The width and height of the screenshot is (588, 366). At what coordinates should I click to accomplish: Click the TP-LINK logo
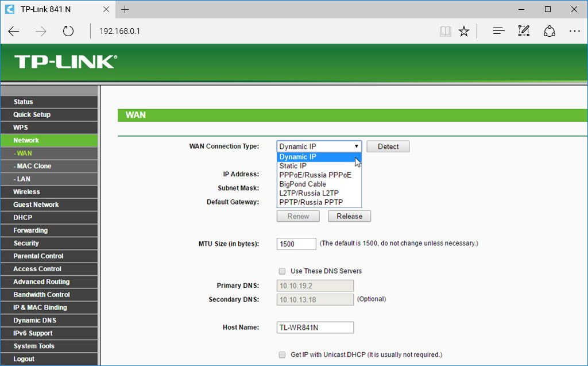(x=65, y=62)
